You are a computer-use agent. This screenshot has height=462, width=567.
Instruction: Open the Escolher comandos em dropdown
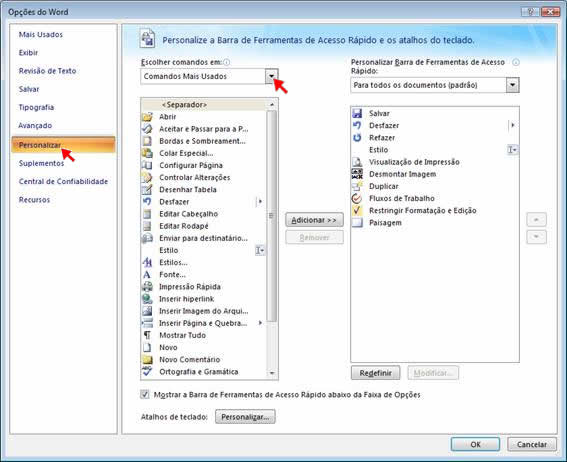pos(271,76)
